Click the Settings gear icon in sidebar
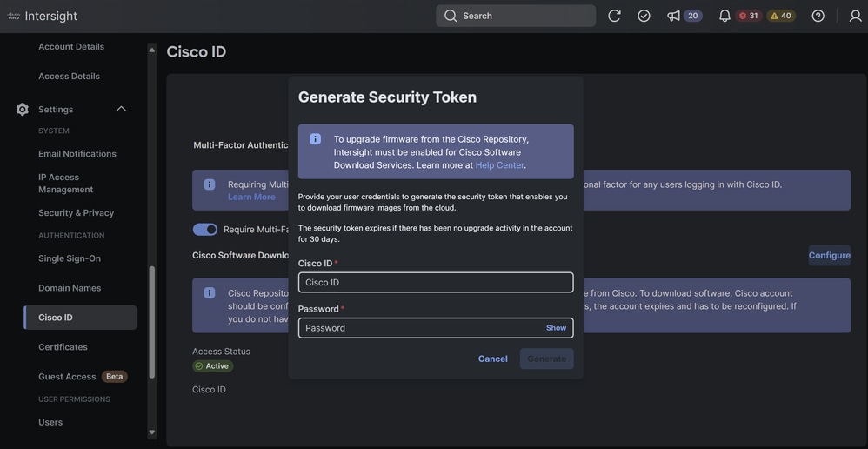Image resolution: width=868 pixels, height=449 pixels. click(x=22, y=109)
